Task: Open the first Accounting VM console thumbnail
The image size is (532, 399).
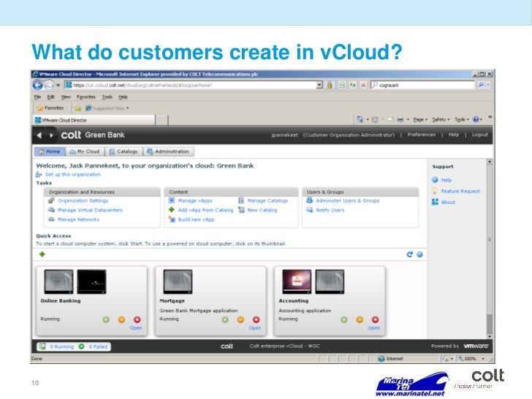Action: pos(297,281)
